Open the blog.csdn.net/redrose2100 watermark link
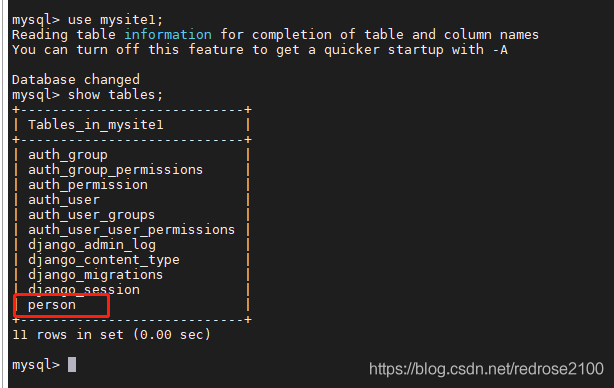Screen dimensions: 614x388 tap(486, 369)
